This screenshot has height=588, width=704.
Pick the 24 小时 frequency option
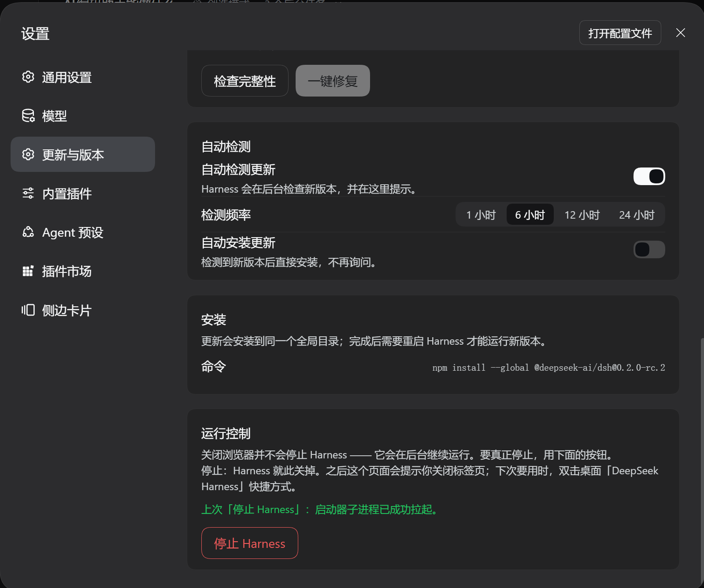point(637,215)
